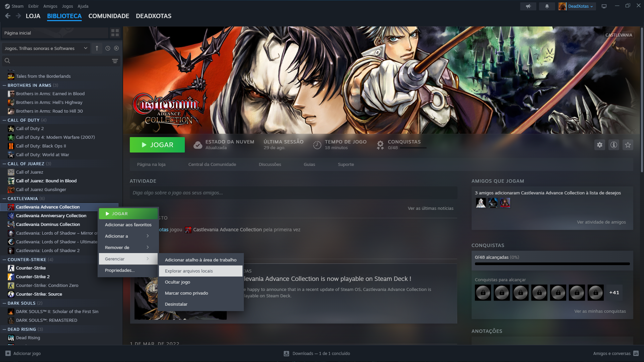Viewport: 644px width, 362px height.
Task: Switch library to grid view icon
Action: tap(115, 33)
